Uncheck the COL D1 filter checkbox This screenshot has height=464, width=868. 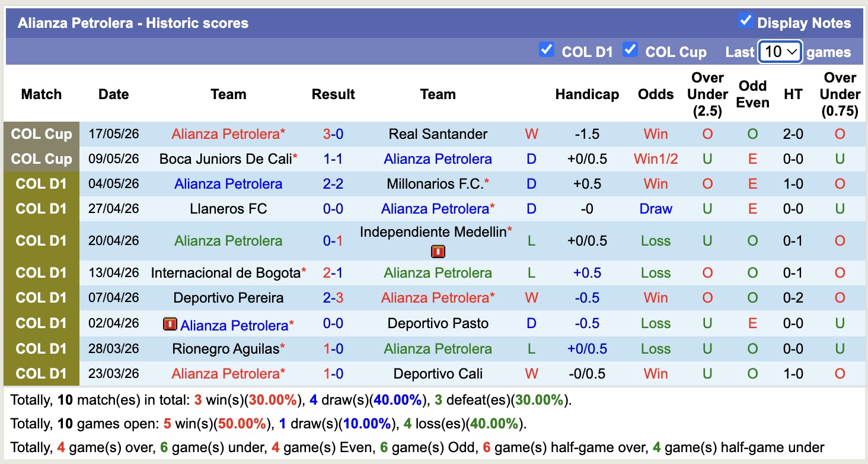point(546,49)
